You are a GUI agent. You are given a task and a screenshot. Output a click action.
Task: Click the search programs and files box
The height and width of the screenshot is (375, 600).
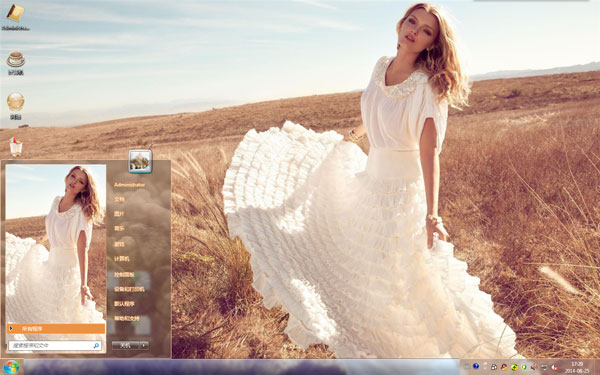pyautogui.click(x=55, y=346)
